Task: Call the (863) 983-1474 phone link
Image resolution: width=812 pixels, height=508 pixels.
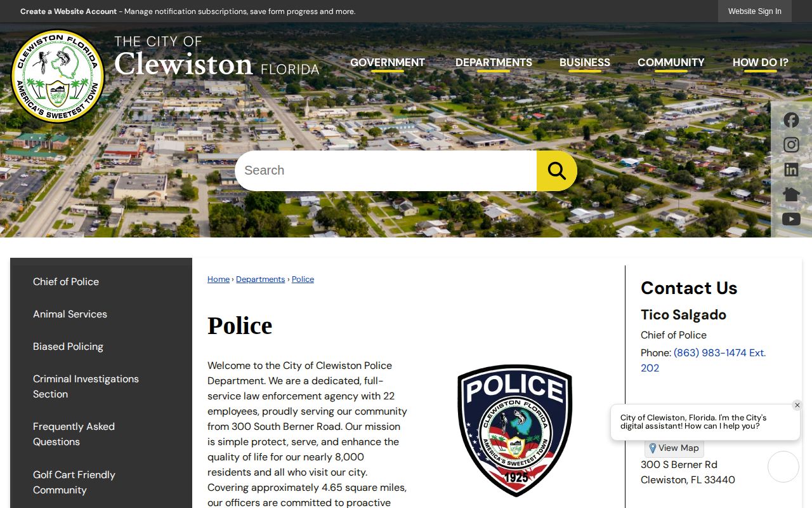Action: pos(703,361)
